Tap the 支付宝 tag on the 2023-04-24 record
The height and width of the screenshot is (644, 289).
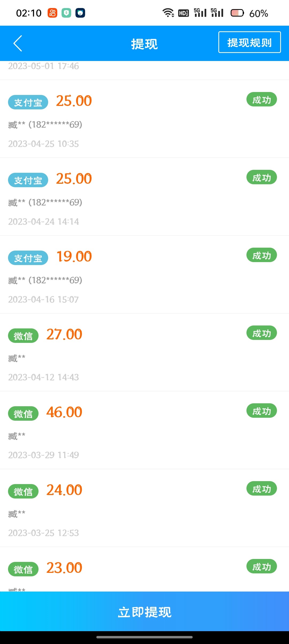coord(28,180)
